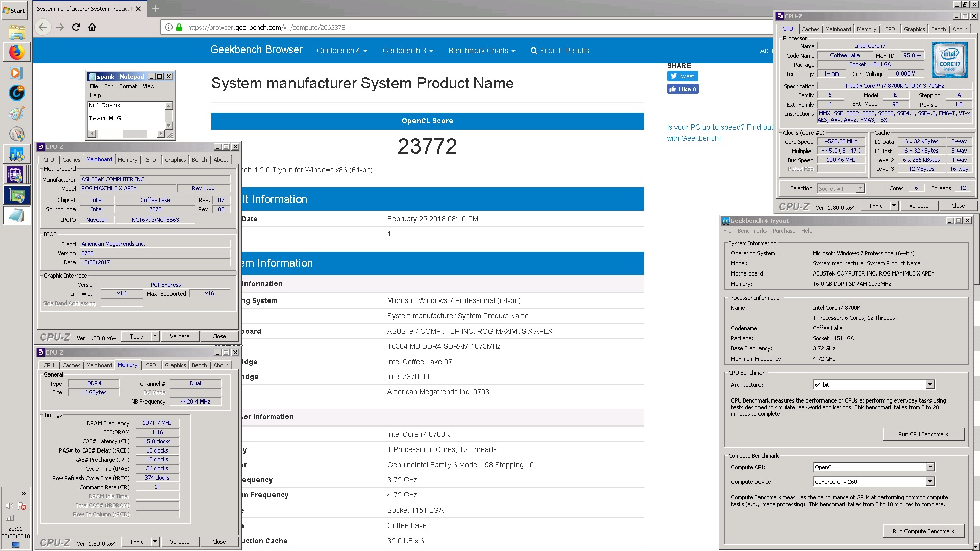This screenshot has height=551, width=980.
Task: Follow the 'Is your PC up to speed' link
Action: point(720,133)
